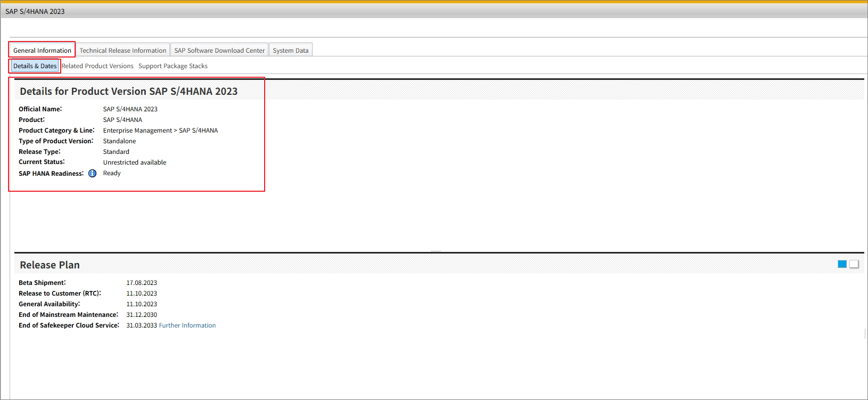Select the Details & Dates sub-tab
This screenshot has width=868, height=400.
pyautogui.click(x=35, y=66)
